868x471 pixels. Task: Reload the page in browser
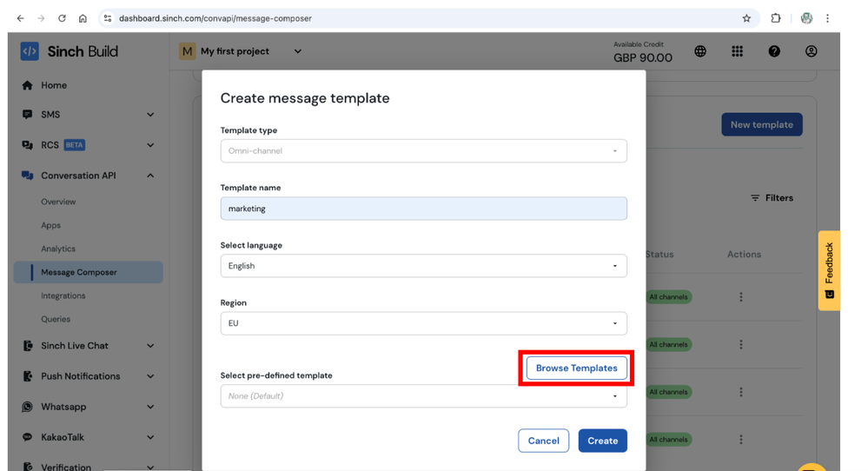(62, 18)
